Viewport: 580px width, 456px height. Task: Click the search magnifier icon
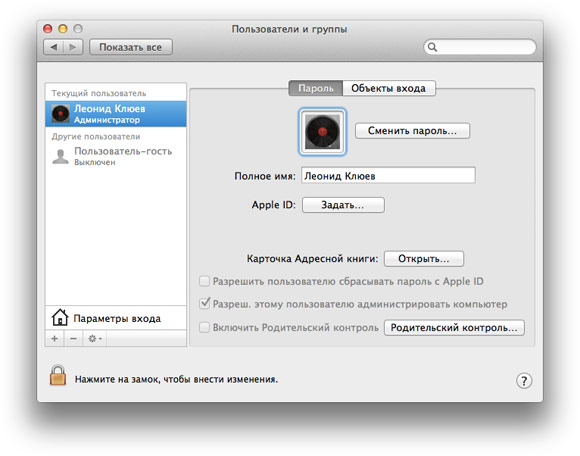pyautogui.click(x=432, y=47)
